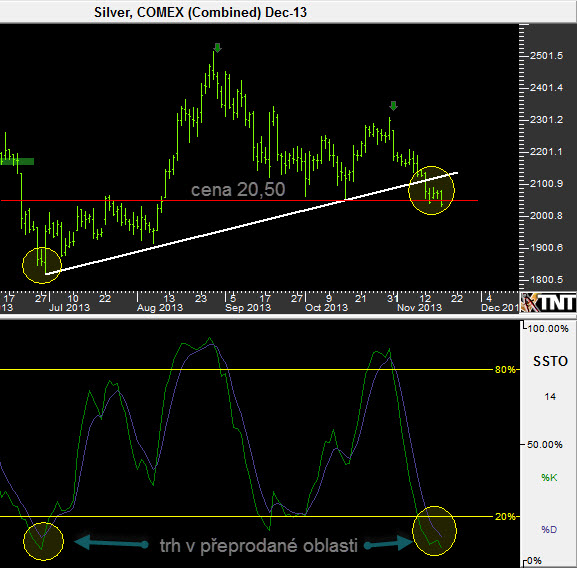Click the TNT logo icon
Screen dimensions: 577x568
pos(548,302)
